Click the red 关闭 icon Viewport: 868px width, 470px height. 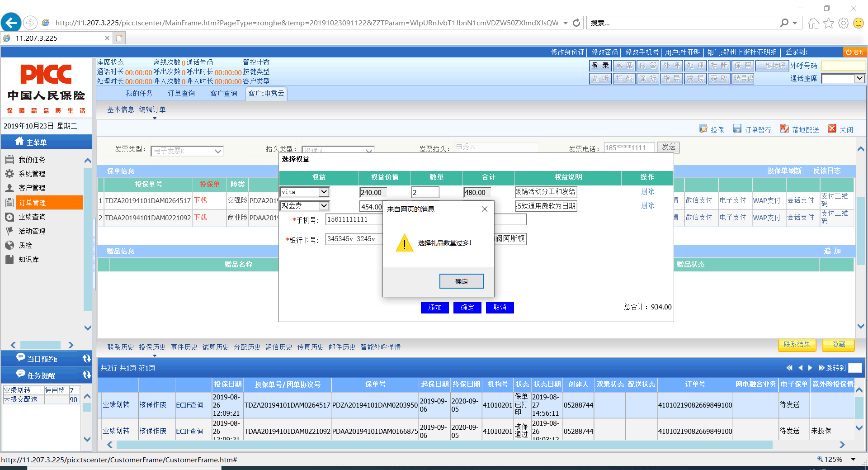pyautogui.click(x=832, y=129)
